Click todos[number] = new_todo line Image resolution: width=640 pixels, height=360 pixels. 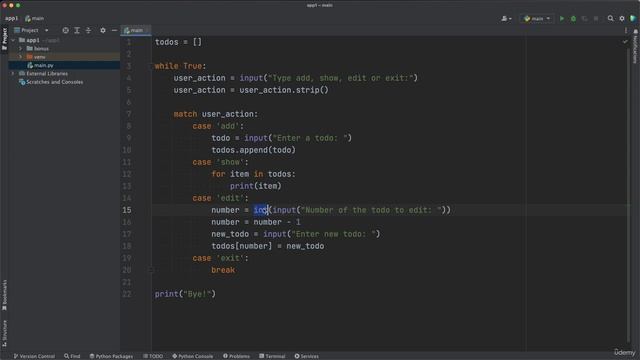click(268, 246)
